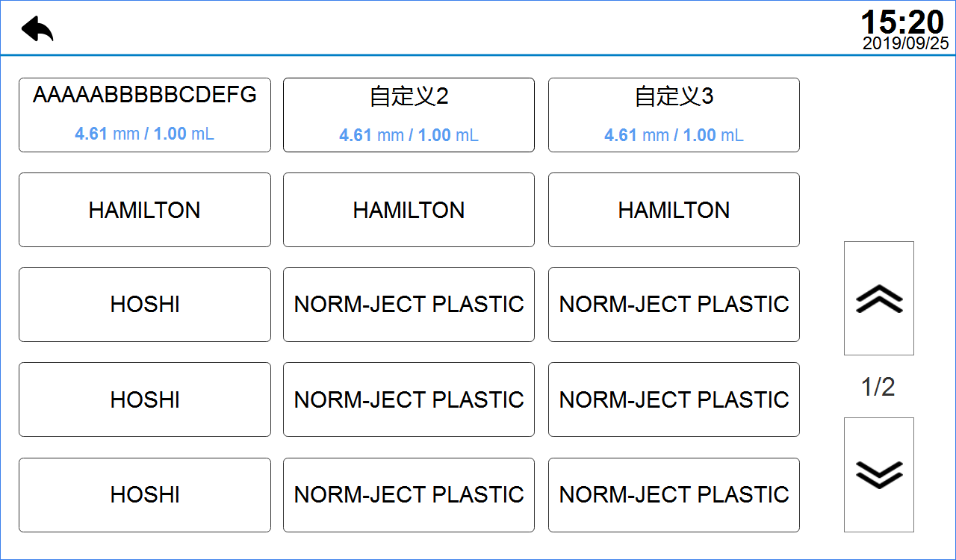The width and height of the screenshot is (956, 560).
Task: Choose the second NORM-JECT PLASTIC in the middle column
Action: pyautogui.click(x=409, y=399)
